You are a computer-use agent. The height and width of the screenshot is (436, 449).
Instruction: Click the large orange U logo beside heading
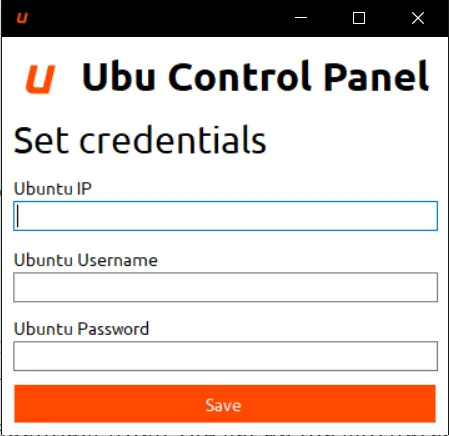point(40,79)
